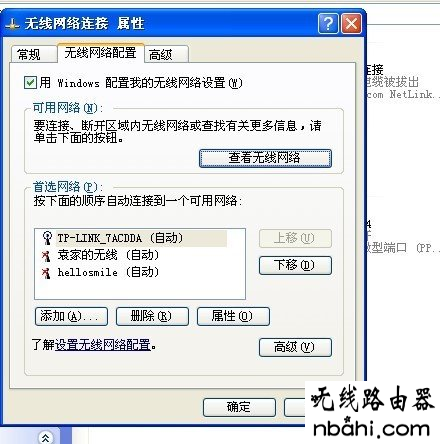The height and width of the screenshot is (444, 440).
Task: Confirm with the 确定 button
Action: pyautogui.click(x=239, y=407)
